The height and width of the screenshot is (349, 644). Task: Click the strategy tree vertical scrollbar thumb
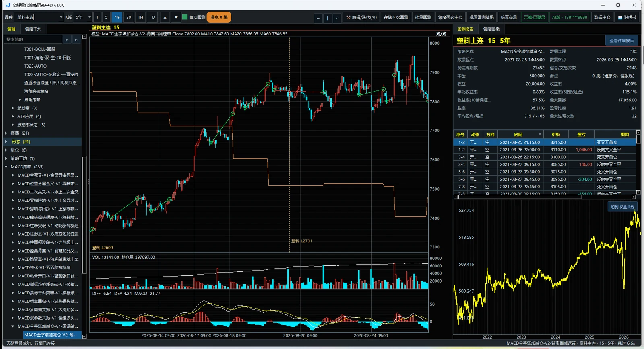84,215
